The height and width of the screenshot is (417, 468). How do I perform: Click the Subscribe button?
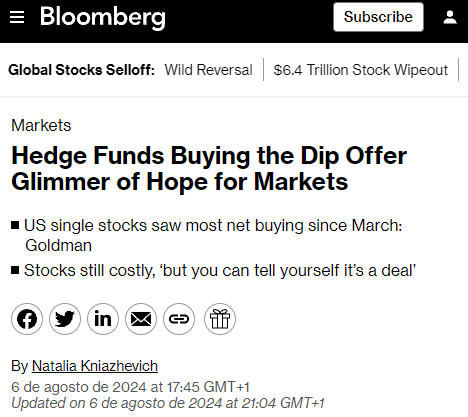(378, 17)
